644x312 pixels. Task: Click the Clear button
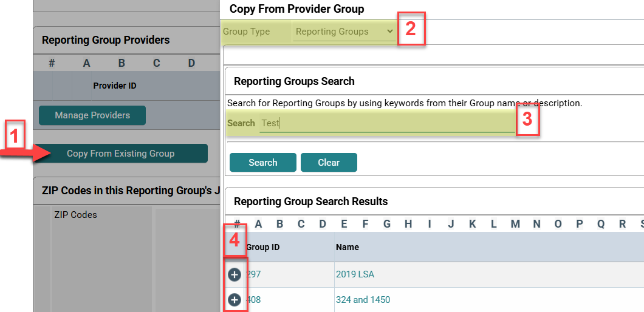point(329,163)
